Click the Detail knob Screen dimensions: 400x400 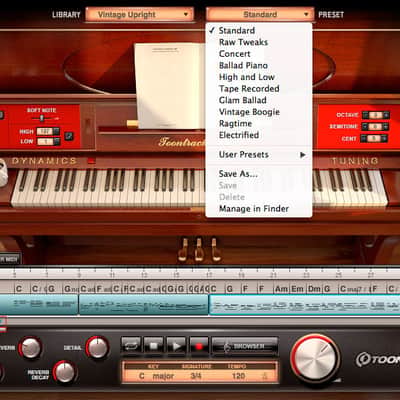pyautogui.click(x=97, y=347)
